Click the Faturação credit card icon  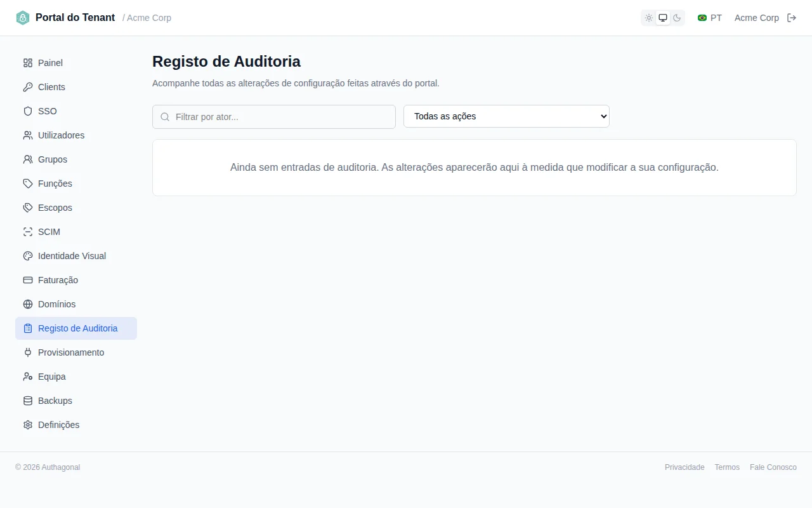[x=28, y=280]
